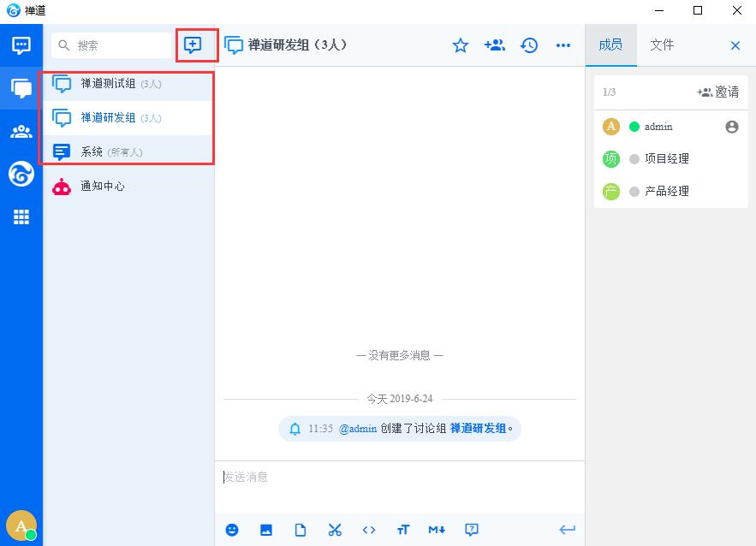Click the chat header group icon
Screen dimensions: 756x546
(234, 45)
